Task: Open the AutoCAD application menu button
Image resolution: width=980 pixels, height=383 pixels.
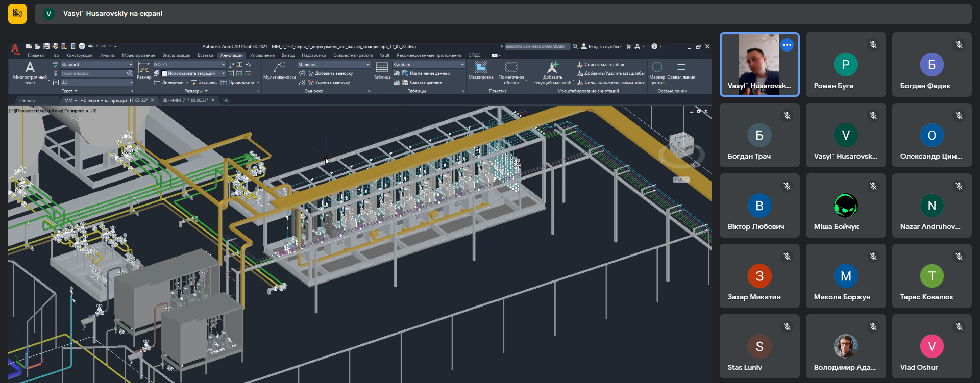Action: pos(15,49)
